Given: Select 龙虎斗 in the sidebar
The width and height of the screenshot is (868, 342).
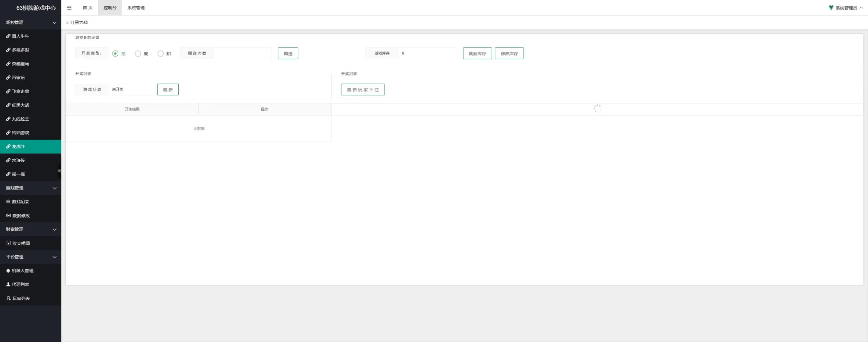Looking at the screenshot, I should pyautogui.click(x=31, y=146).
